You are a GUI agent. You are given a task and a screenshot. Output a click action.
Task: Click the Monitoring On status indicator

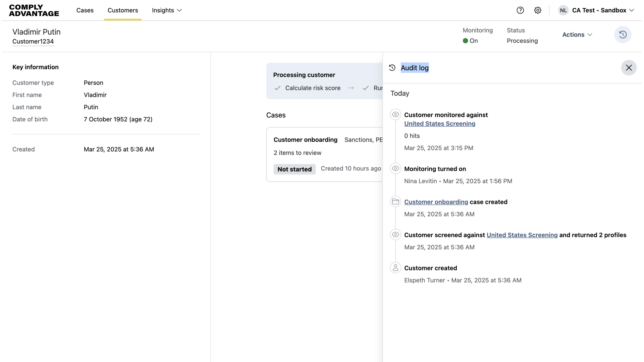[x=470, y=41]
